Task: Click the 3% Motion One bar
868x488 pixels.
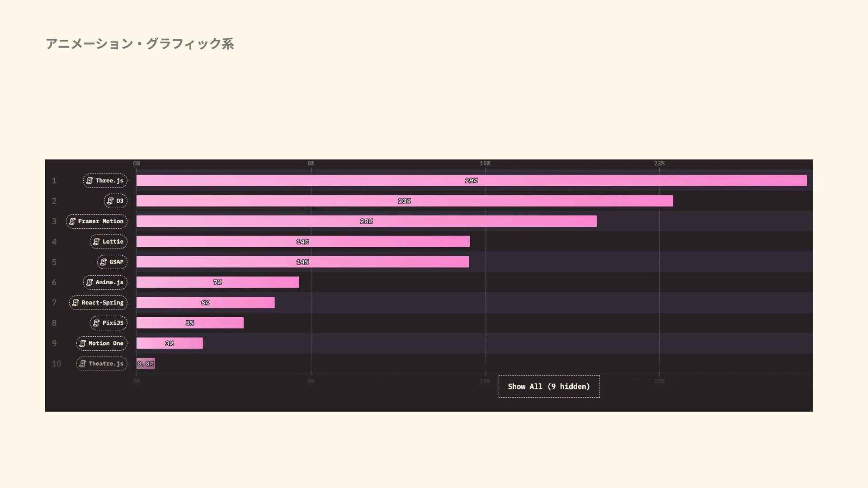Action: pos(170,343)
